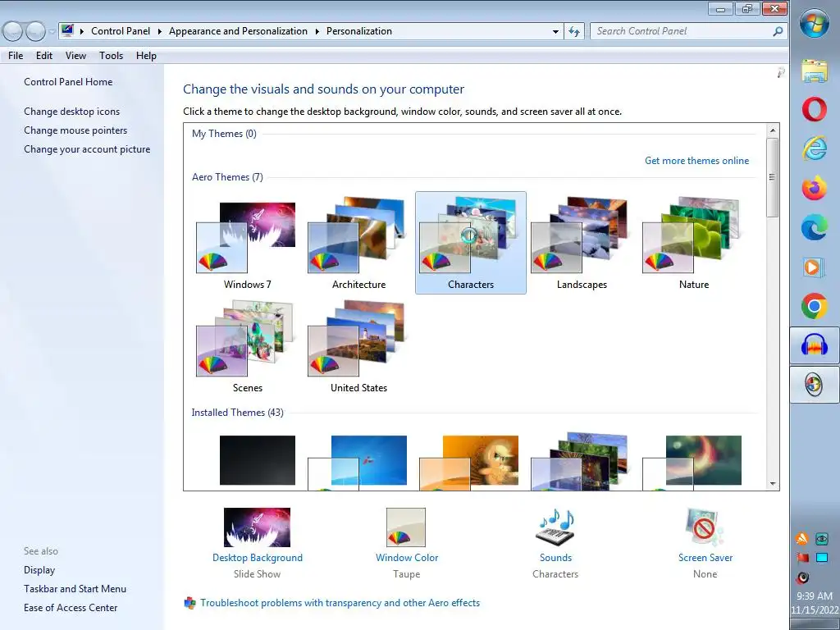This screenshot has height=630, width=840.
Task: Open Taskbar and Start Menu link
Action: point(75,589)
